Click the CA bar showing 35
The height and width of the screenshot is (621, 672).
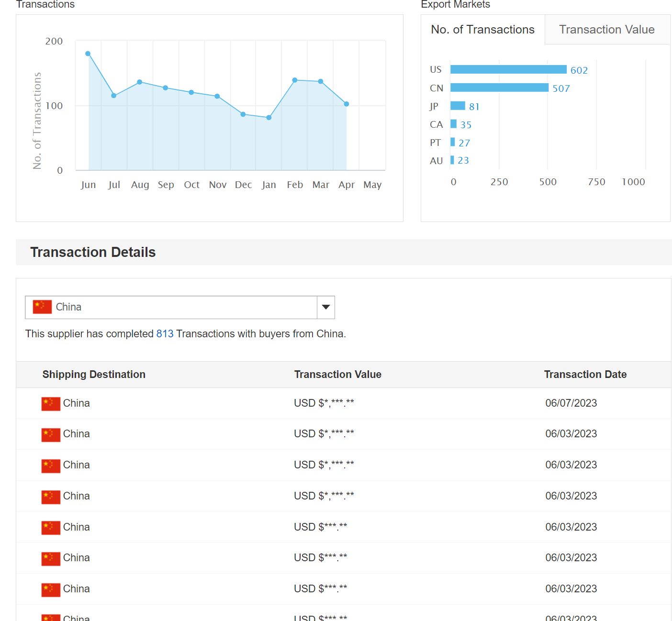(453, 124)
